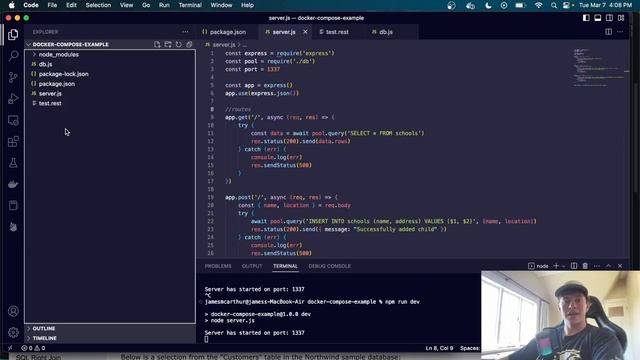Click the New Folder icon in explorer header

click(168, 44)
